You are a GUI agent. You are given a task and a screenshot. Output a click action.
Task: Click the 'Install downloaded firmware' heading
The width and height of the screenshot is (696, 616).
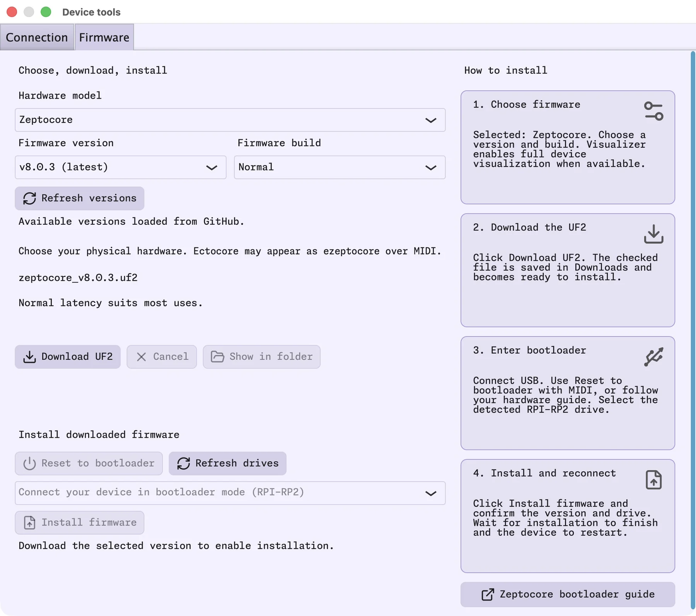(x=99, y=435)
